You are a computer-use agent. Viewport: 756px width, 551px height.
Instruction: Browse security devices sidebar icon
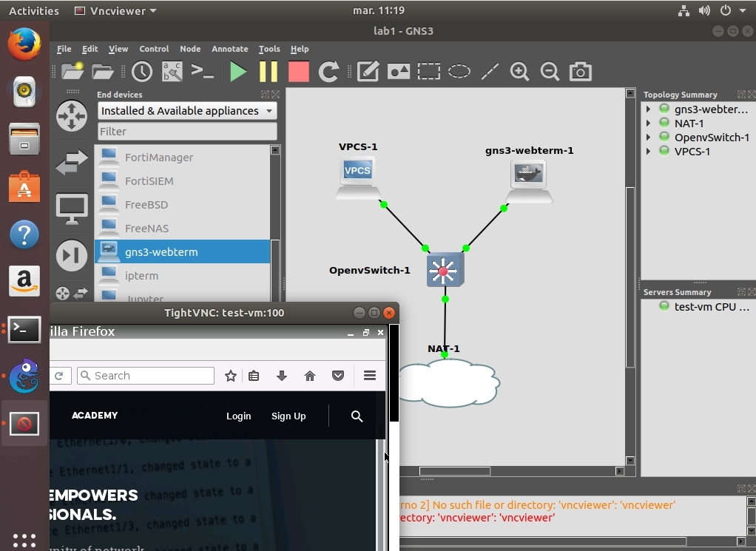72,255
